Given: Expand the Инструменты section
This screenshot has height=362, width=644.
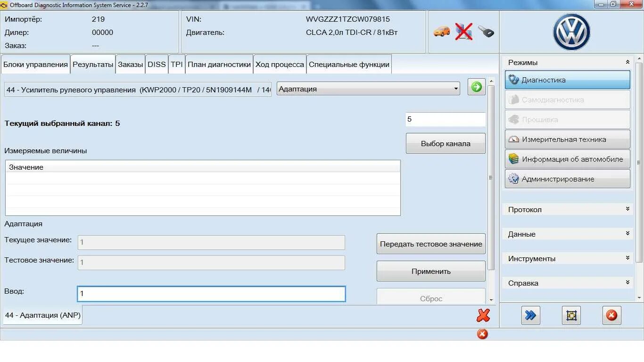Looking at the screenshot, I should tap(627, 258).
